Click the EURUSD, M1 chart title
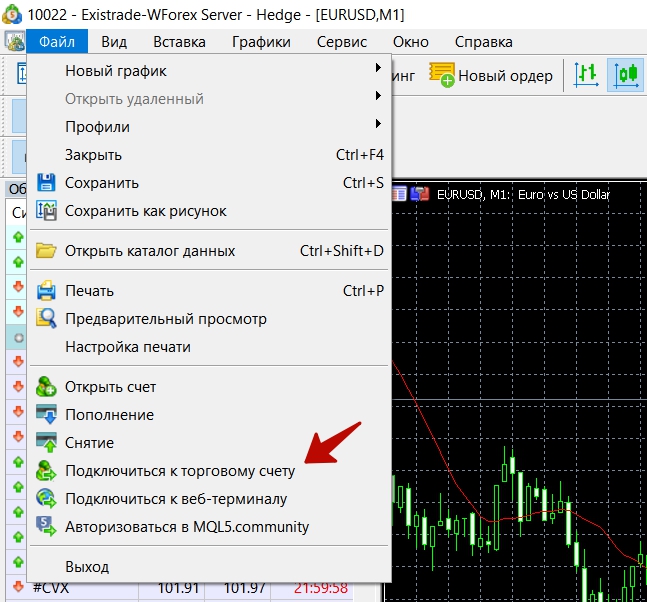 (x=474, y=194)
